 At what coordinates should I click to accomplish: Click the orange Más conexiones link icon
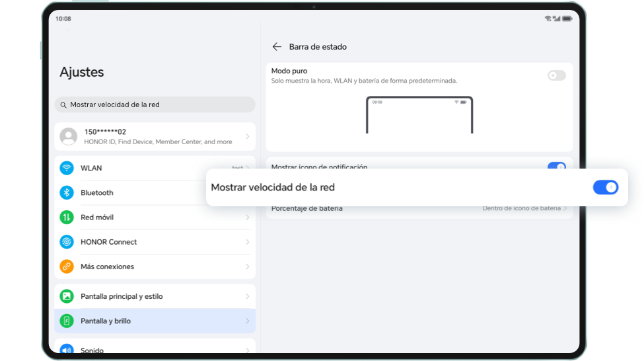coord(67,266)
